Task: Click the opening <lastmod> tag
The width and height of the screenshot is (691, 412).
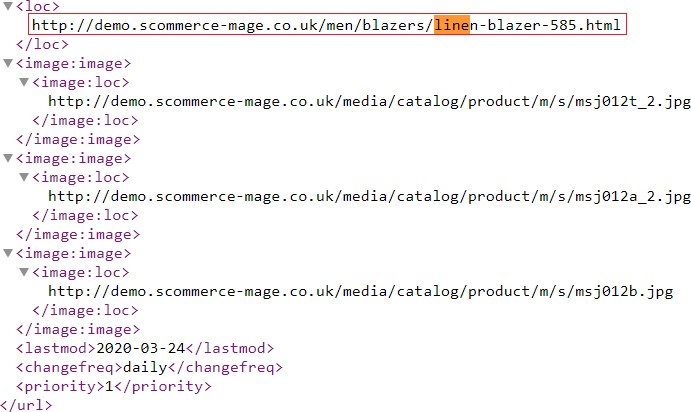Action: [x=54, y=348]
